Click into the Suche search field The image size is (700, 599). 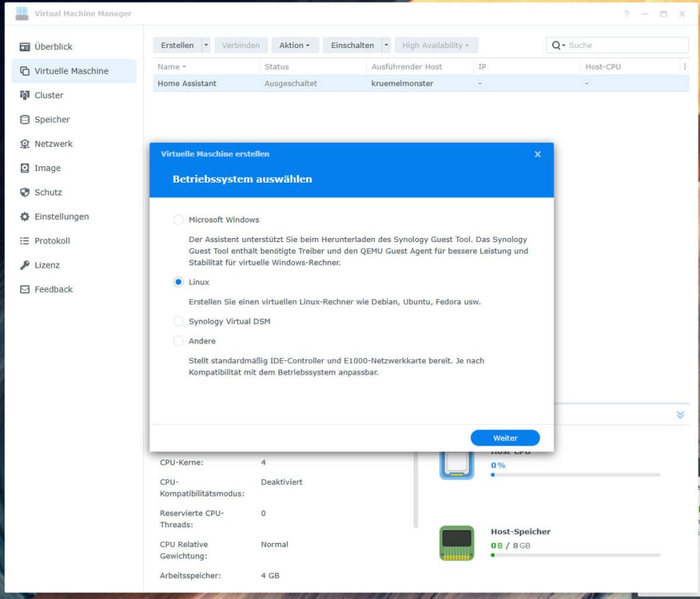tap(625, 46)
